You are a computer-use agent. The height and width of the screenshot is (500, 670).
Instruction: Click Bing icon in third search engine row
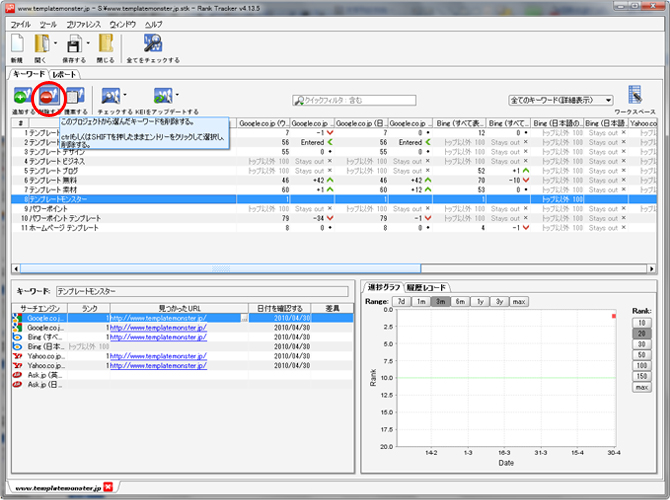tap(17, 337)
